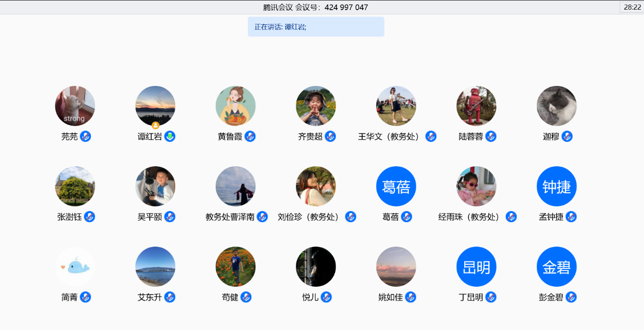The height and width of the screenshot is (330, 644).
Task: Click the muted mic icon next to 黄鲁霞
Action: [x=250, y=136]
